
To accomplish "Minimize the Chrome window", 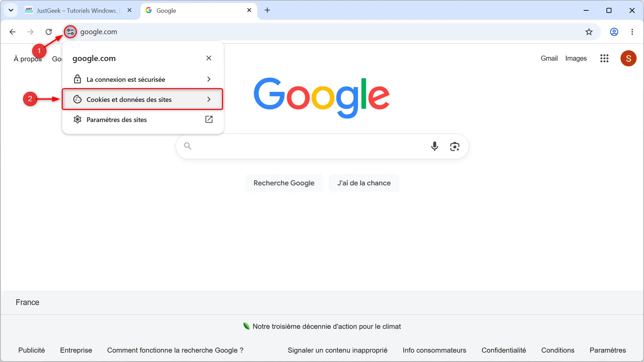I will (586, 10).
